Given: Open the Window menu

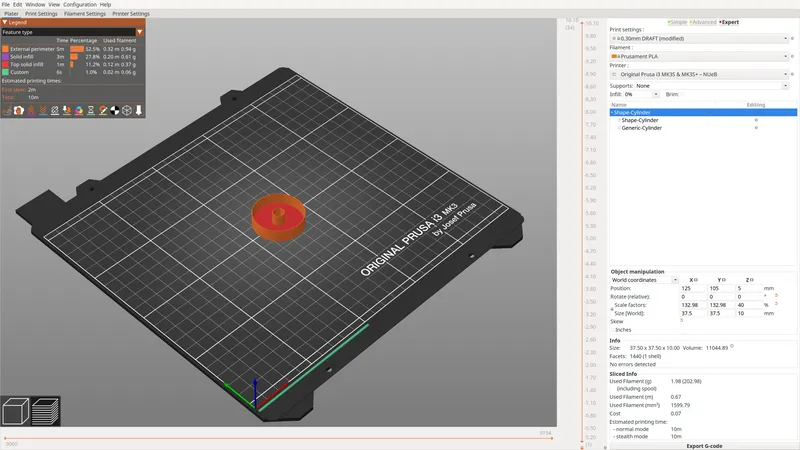Looking at the screenshot, I should 35,4.
